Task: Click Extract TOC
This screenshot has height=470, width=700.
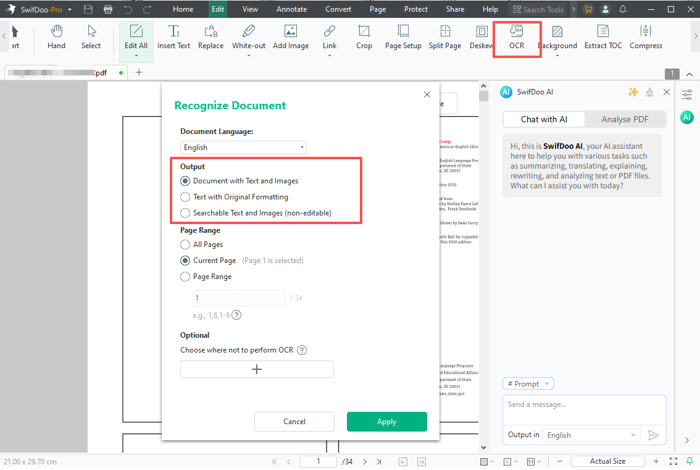Action: [603, 37]
